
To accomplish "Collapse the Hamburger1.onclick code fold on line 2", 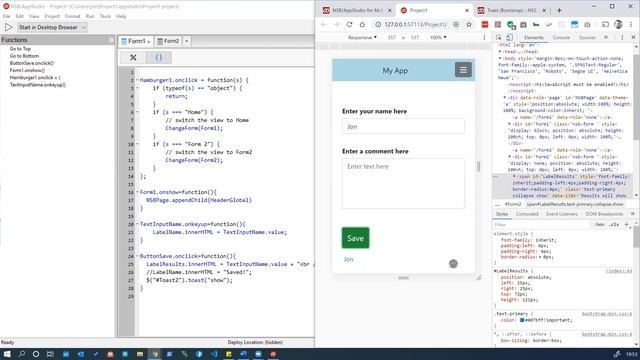I will point(138,80).
